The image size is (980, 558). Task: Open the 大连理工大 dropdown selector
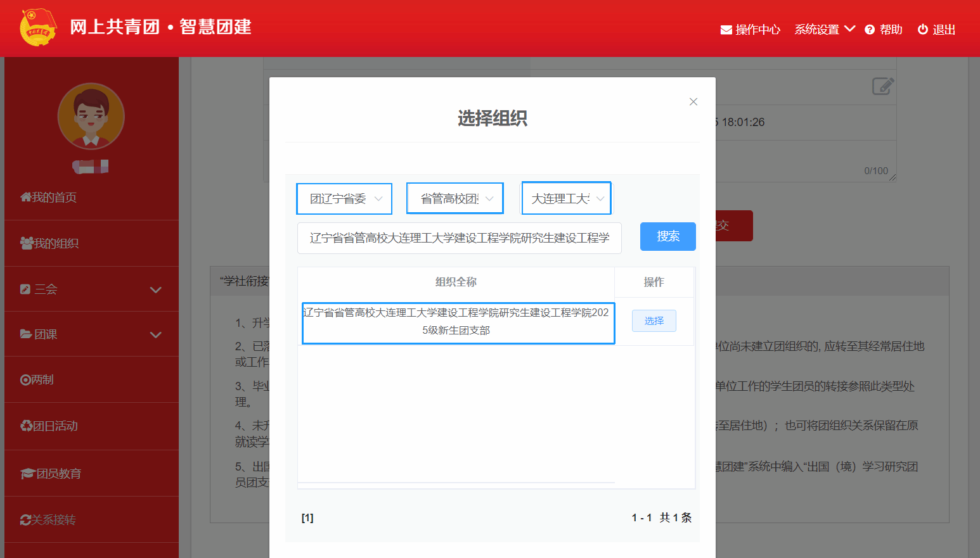pyautogui.click(x=566, y=199)
